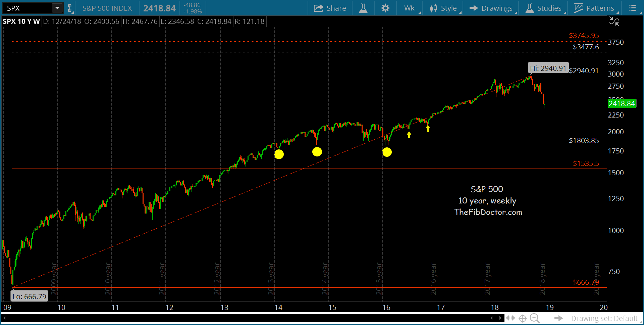This screenshot has height=325, width=644.
Task: Select the TheFibDoctor.com text annotation
Action: 488,212
